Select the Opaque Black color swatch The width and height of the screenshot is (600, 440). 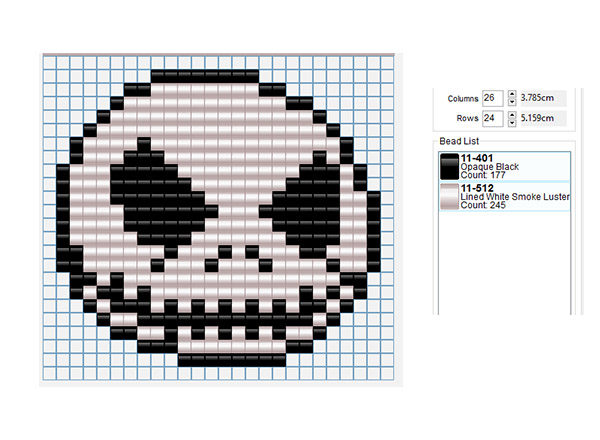point(449,166)
